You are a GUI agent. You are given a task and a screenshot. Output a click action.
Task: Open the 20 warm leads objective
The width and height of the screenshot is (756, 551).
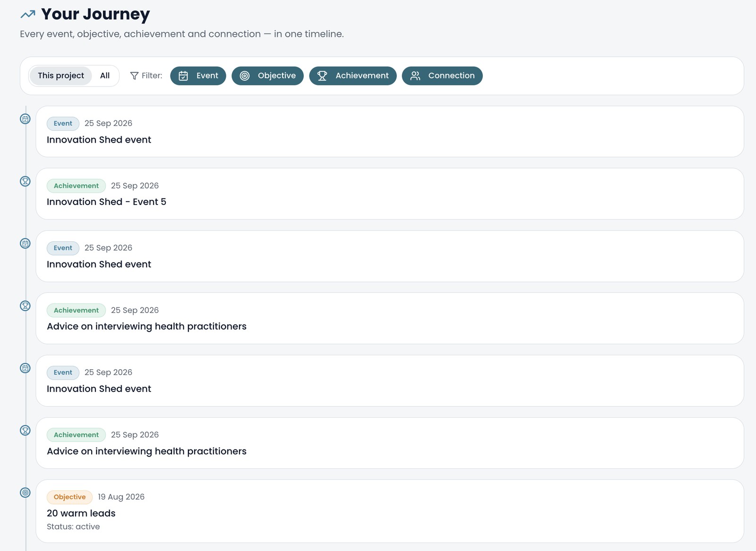(x=390, y=511)
